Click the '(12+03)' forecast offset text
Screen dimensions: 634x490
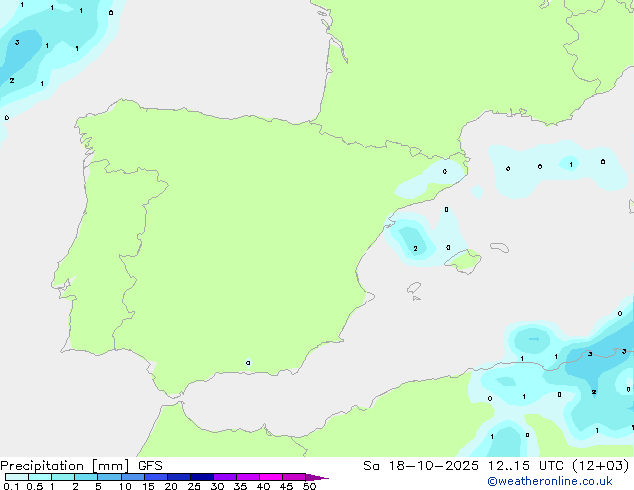(601, 466)
